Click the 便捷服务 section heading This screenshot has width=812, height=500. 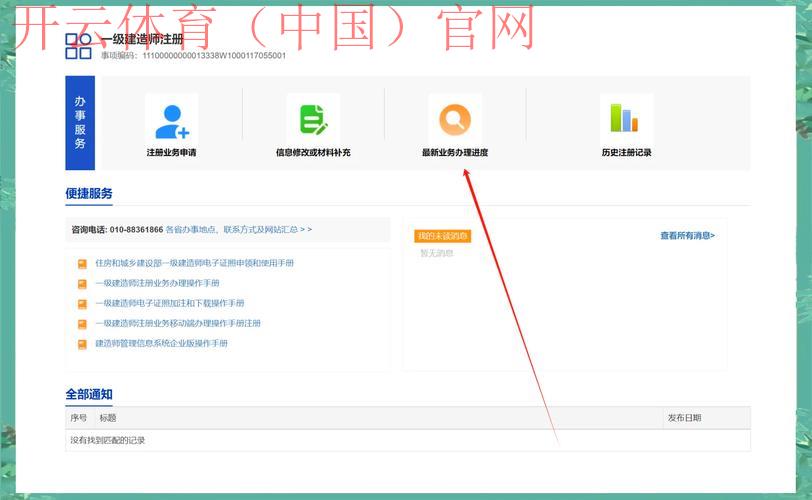[89, 194]
